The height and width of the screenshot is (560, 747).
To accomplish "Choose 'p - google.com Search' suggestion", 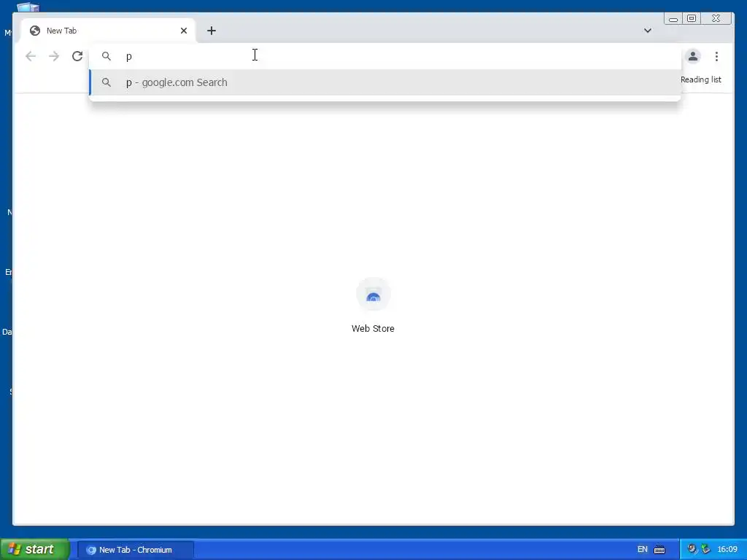I will click(385, 82).
